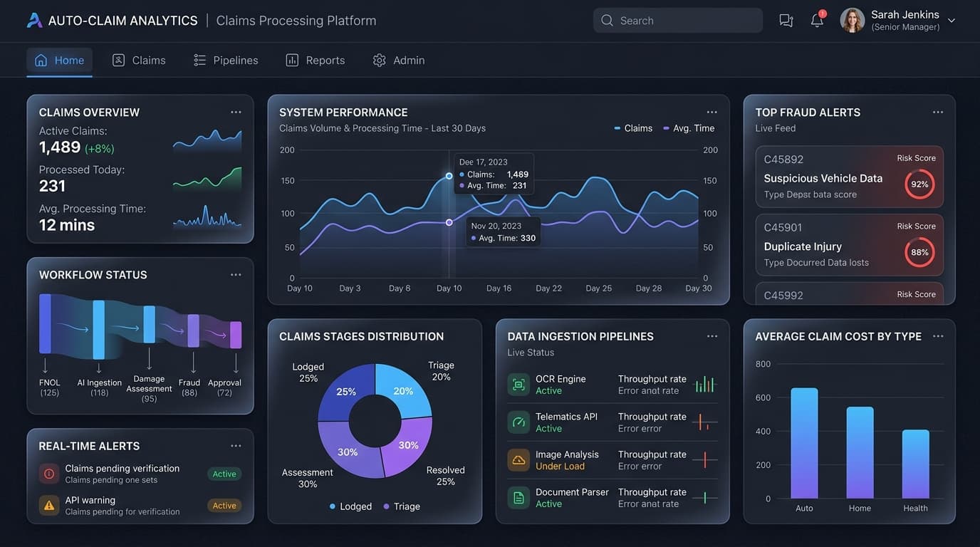
Task: Open the notifications bell
Action: coord(817,20)
